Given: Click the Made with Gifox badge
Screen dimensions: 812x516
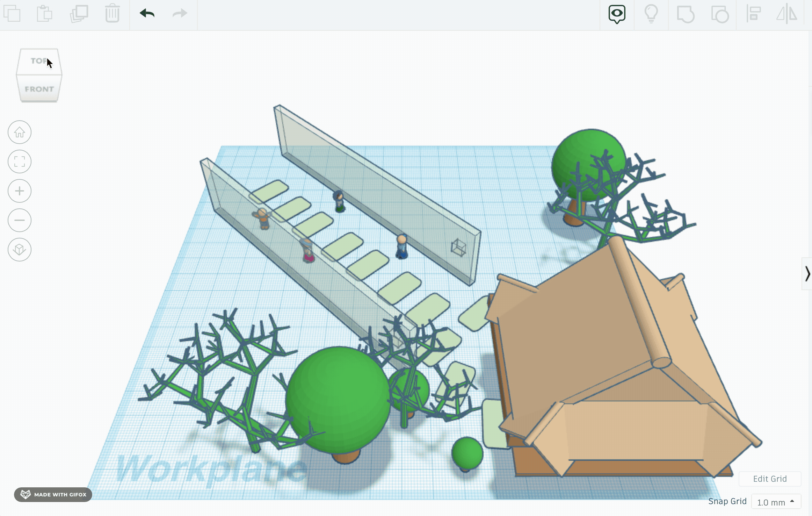Looking at the screenshot, I should pyautogui.click(x=53, y=494).
